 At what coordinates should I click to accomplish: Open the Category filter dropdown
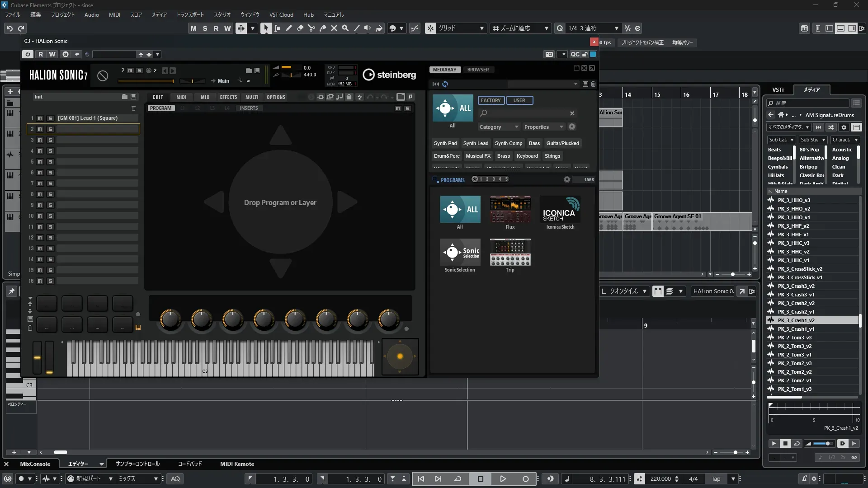[x=499, y=127]
